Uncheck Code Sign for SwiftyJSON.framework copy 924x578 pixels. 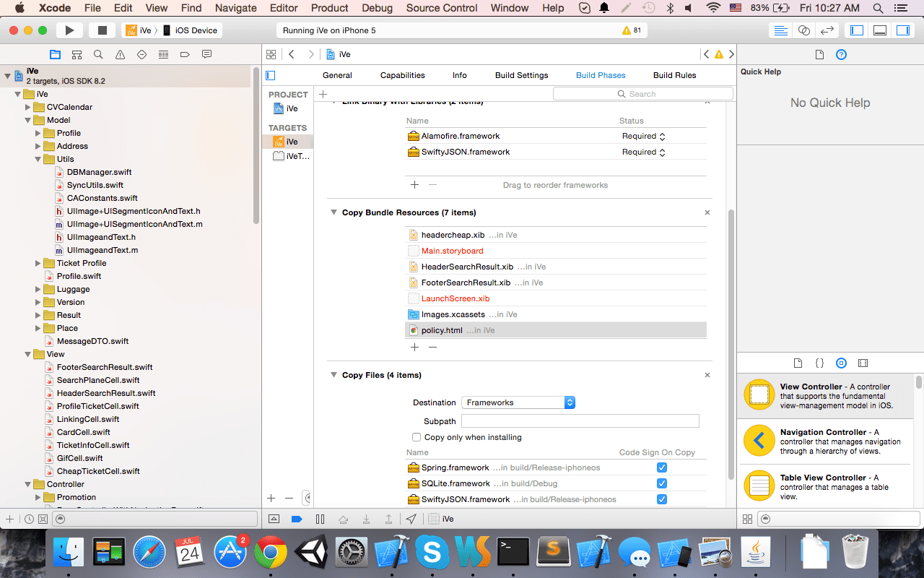pyautogui.click(x=662, y=499)
